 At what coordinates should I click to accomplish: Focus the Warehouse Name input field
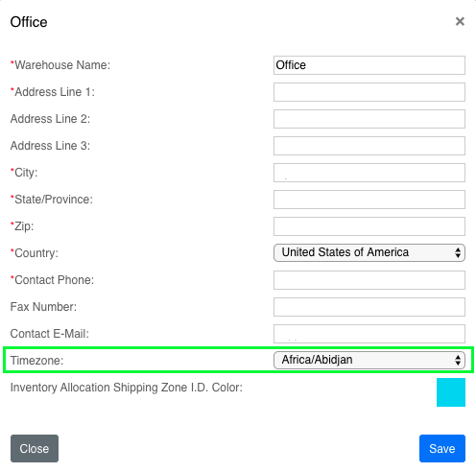coord(369,65)
